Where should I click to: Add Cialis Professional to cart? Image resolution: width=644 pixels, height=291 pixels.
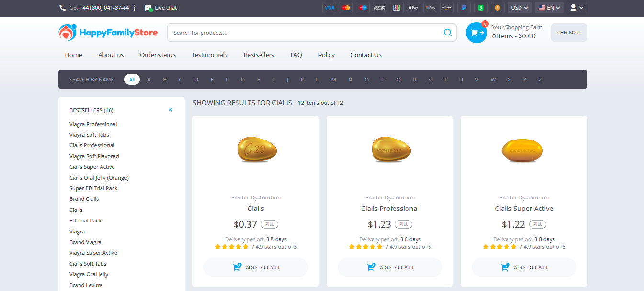click(x=390, y=268)
